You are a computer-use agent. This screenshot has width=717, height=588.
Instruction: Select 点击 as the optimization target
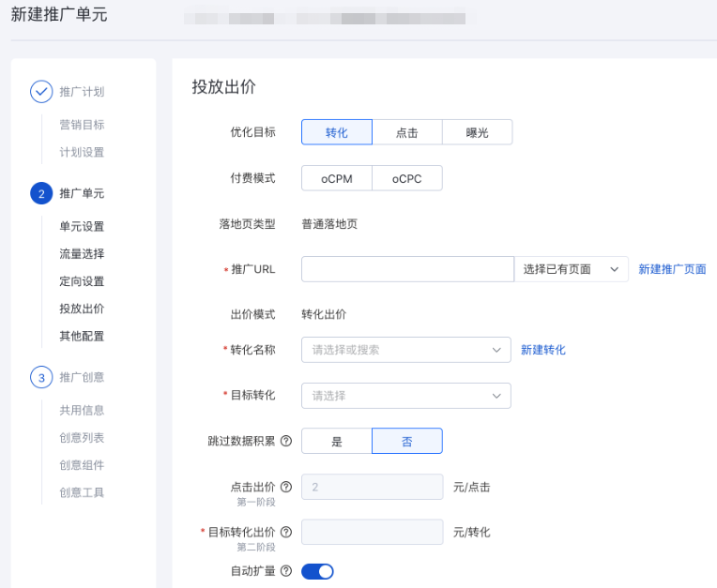407,132
